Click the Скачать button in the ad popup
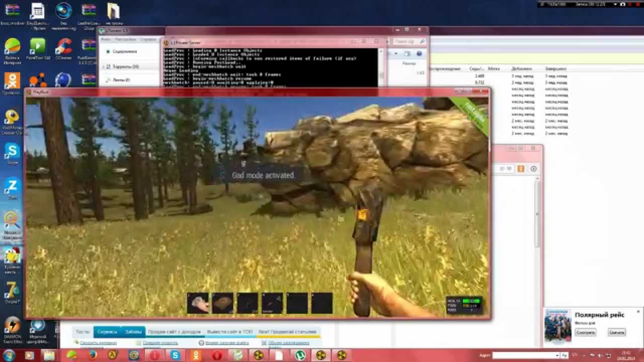 pos(616,332)
